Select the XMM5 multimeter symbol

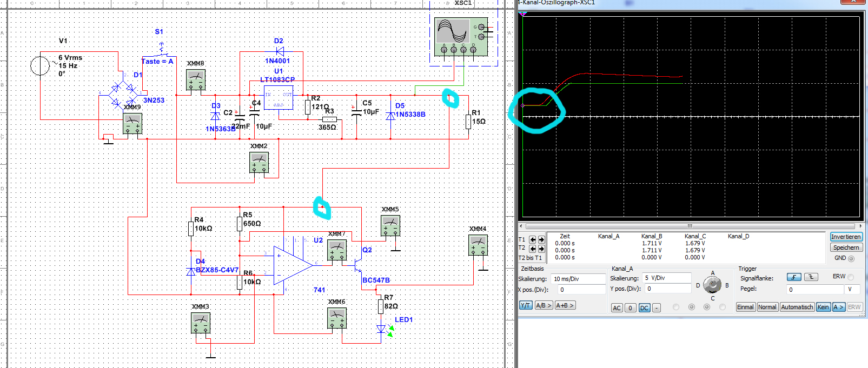pos(390,225)
